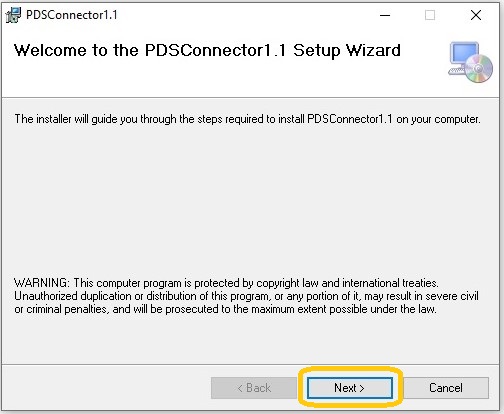Click the computer and CD setup graphic

coord(470,62)
